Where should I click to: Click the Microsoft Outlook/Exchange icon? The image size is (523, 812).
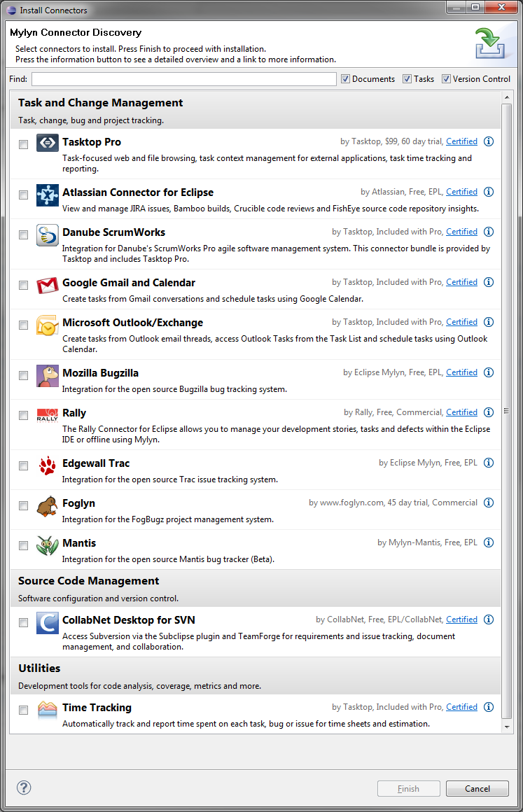(x=47, y=325)
